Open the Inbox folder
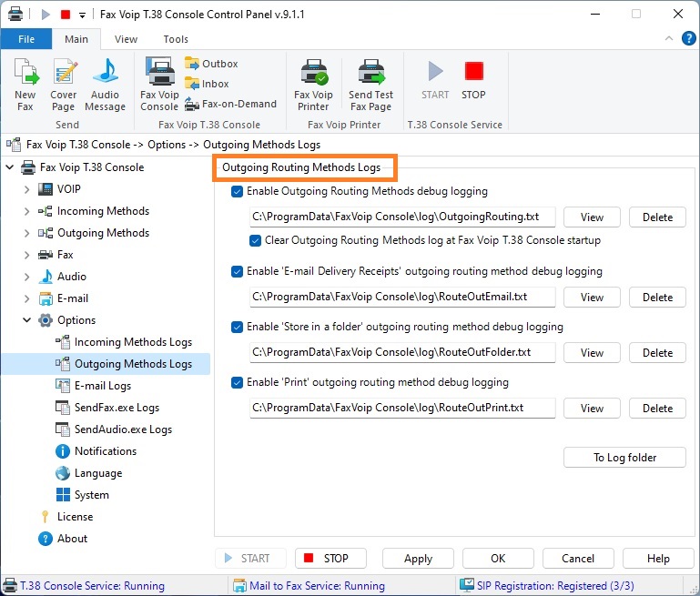 click(x=207, y=84)
